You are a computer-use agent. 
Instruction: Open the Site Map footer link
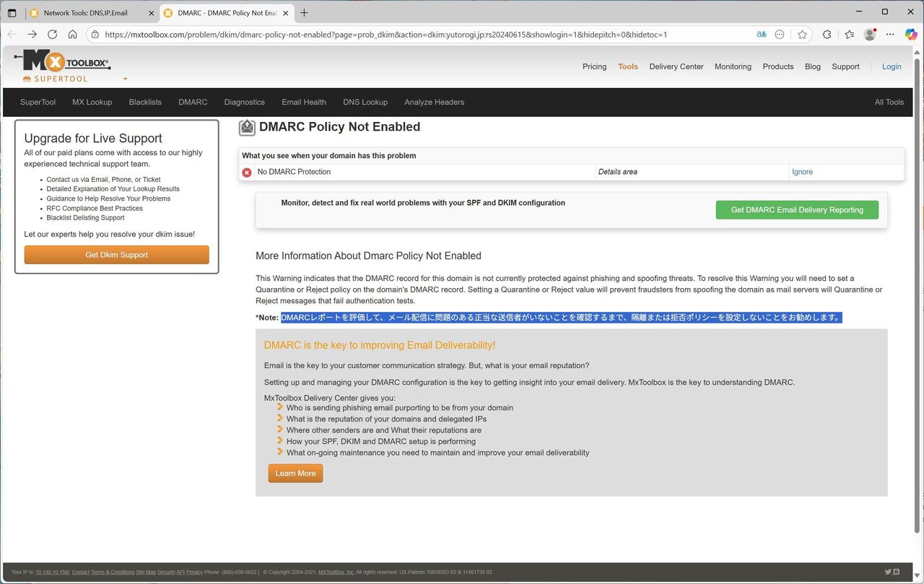pyautogui.click(x=146, y=572)
